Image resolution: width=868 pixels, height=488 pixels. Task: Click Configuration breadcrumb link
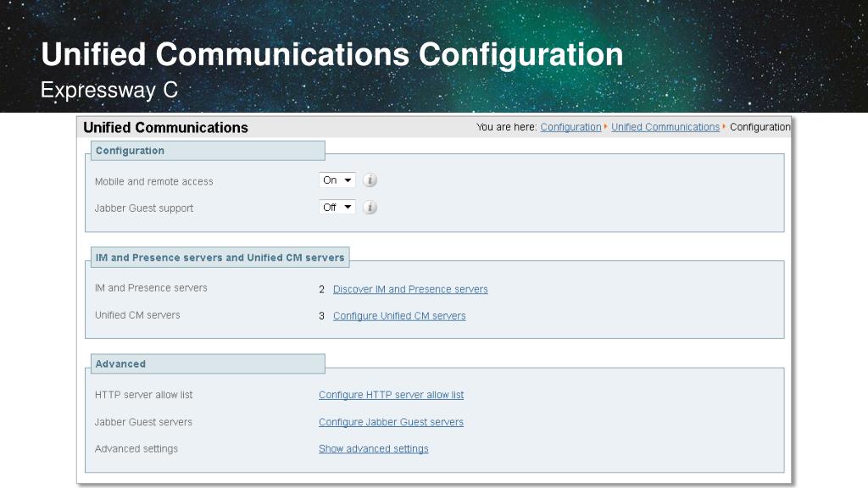(570, 127)
